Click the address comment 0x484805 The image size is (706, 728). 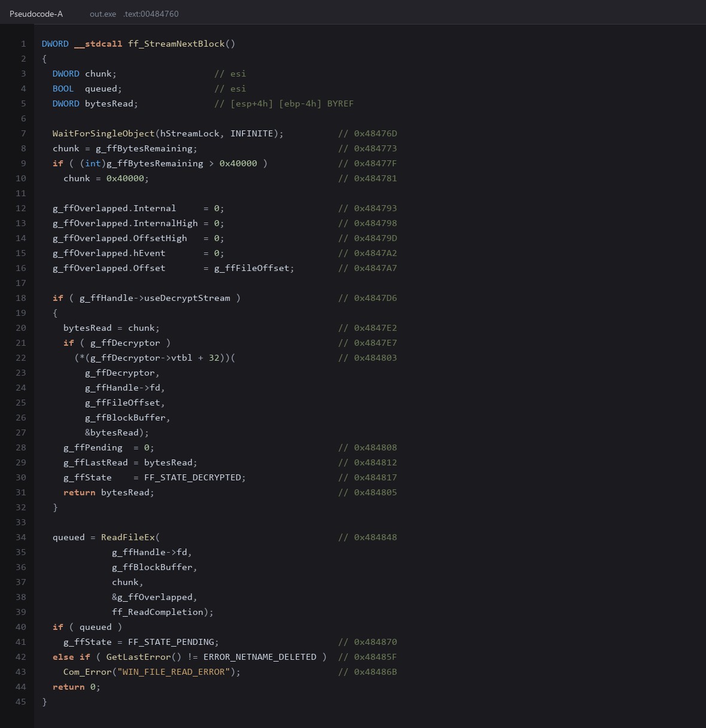367,492
